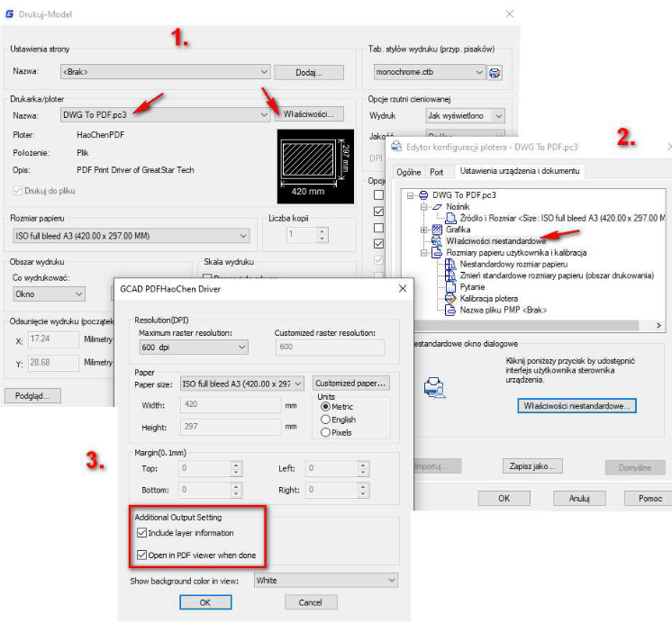Expand the Grafika tree node

coord(425,230)
